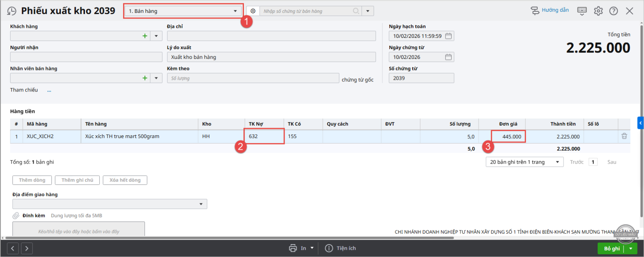Click the keyboard shortcuts icon
The image size is (644, 257).
[582, 11]
